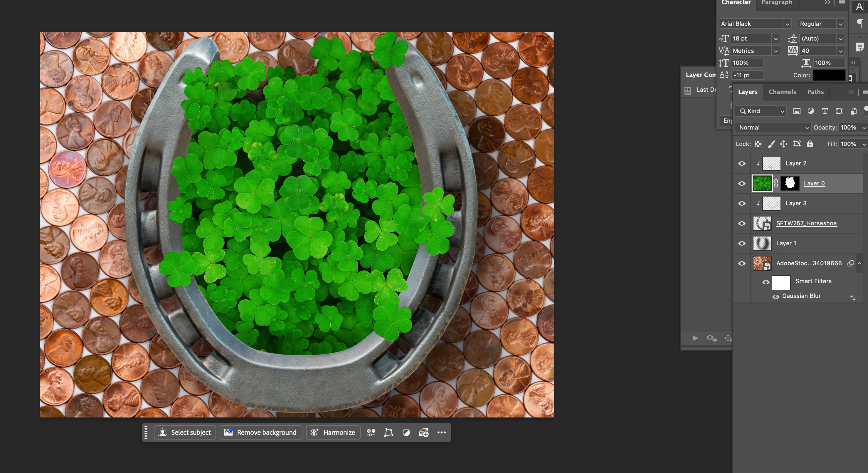This screenshot has height=473, width=868.
Task: Click the type layer filter icon
Action: pos(825,111)
